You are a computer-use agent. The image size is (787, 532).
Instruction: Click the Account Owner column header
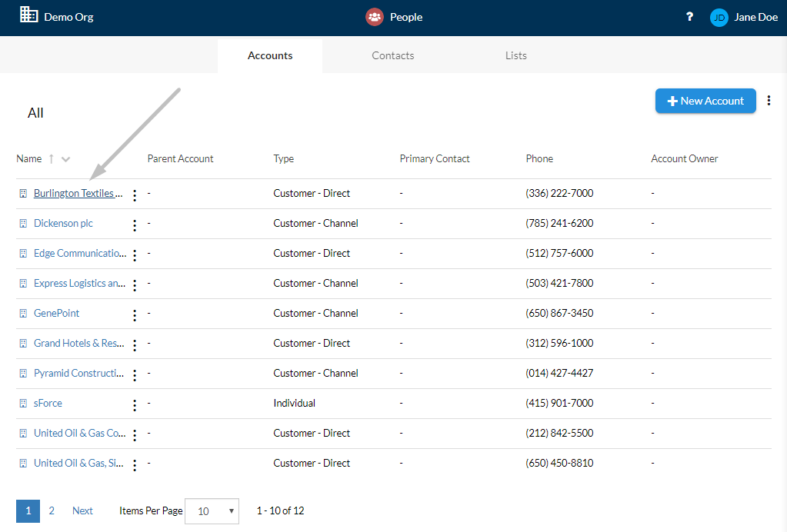coord(685,159)
